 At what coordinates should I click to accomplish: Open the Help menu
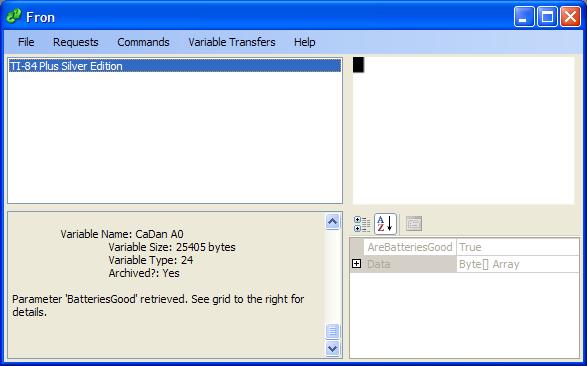pos(304,42)
